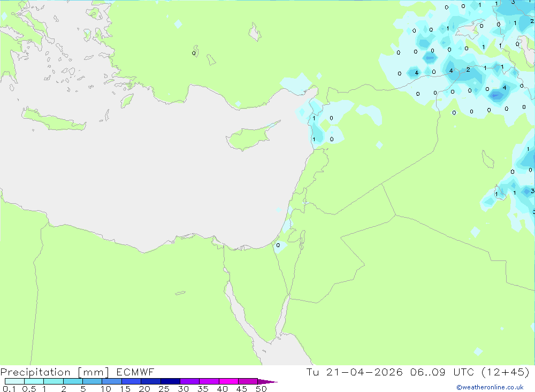The width and height of the screenshot is (535, 392).
Task: Click the weatheronline.co.uk copyright link
Action: (490, 387)
